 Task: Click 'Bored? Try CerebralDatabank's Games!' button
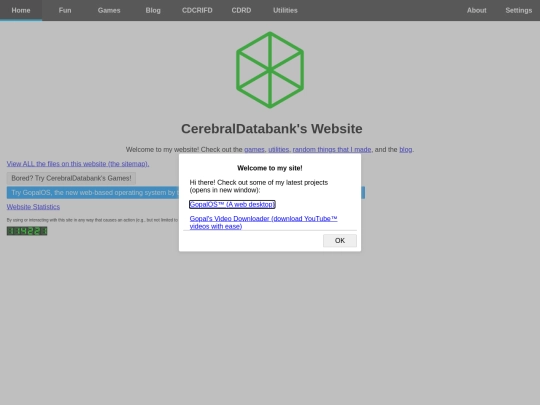coord(71,178)
